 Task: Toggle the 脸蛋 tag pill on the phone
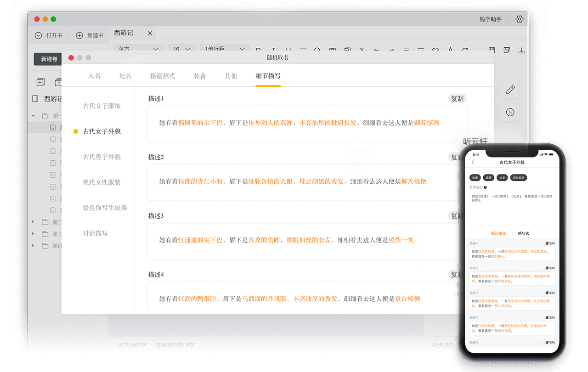click(475, 177)
